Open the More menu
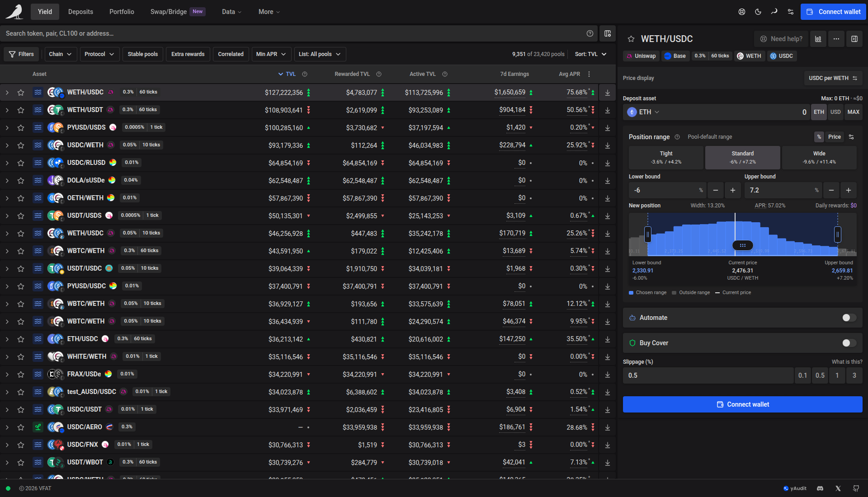Viewport: 868px width, 497px height. coord(269,12)
